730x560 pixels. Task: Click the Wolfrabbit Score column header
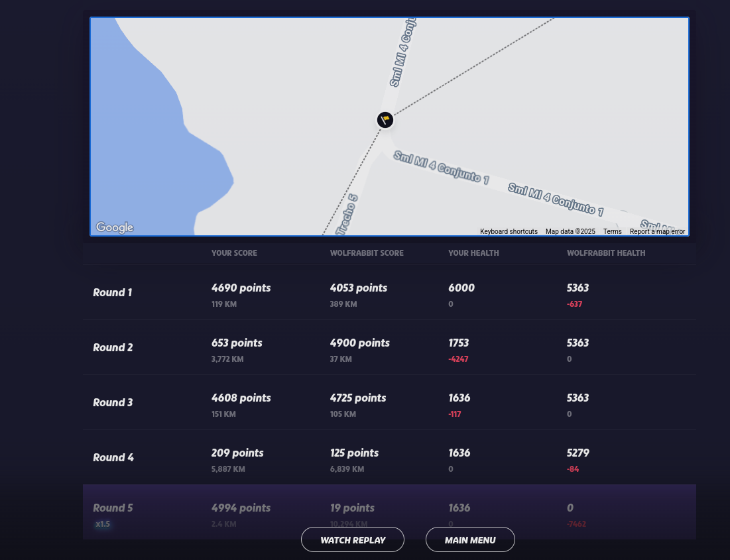tap(367, 253)
